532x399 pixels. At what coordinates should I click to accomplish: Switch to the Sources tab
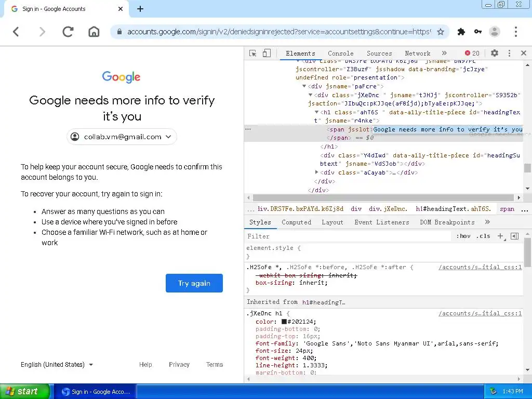point(379,54)
